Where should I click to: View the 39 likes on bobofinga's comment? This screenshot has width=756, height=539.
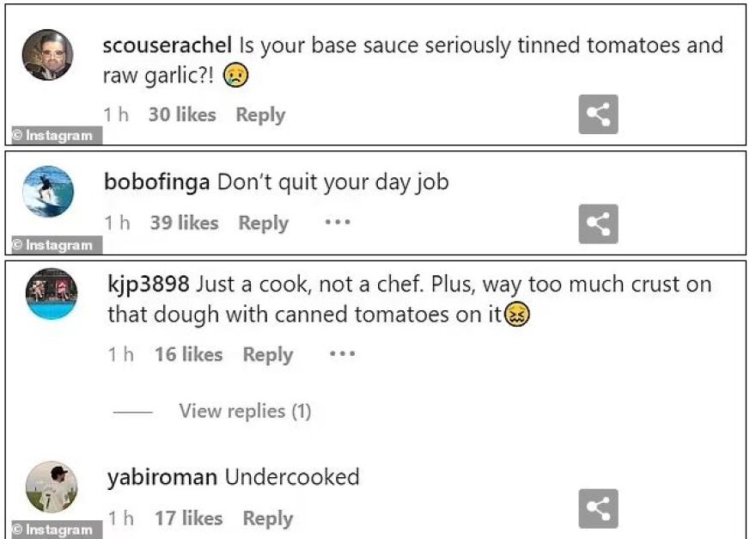(184, 223)
